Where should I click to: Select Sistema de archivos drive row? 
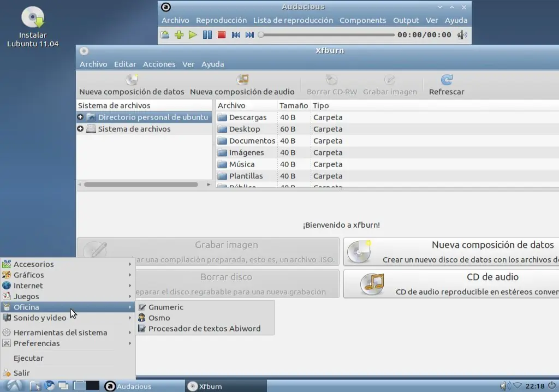click(144, 129)
